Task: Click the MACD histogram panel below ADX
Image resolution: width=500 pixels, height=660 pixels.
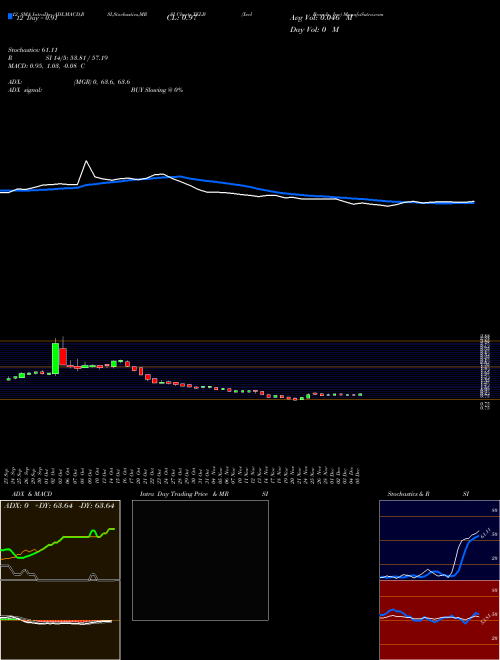Action: pos(60,620)
